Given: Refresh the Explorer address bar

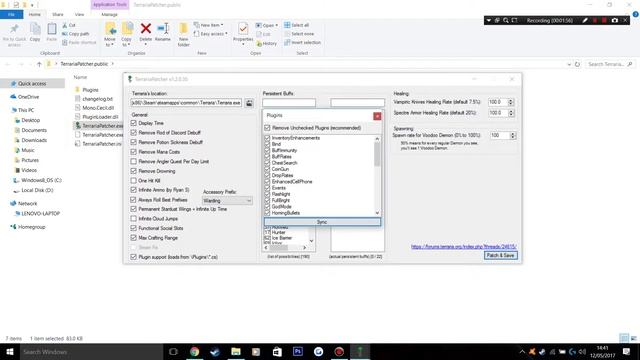Looking at the screenshot, I should tap(577, 64).
